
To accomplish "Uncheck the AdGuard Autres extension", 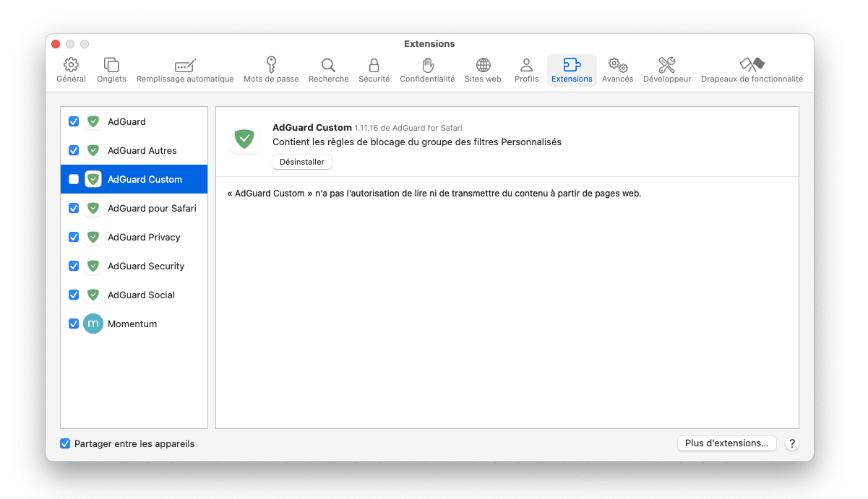I will 74,150.
